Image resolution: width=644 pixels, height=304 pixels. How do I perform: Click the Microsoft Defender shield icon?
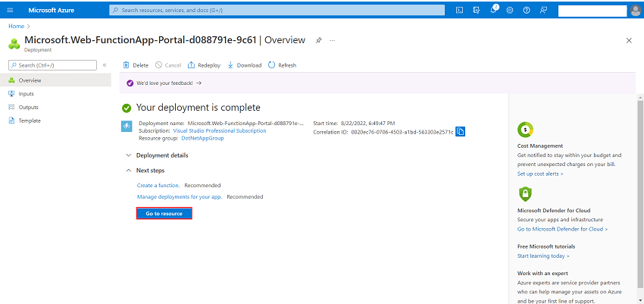(525, 194)
